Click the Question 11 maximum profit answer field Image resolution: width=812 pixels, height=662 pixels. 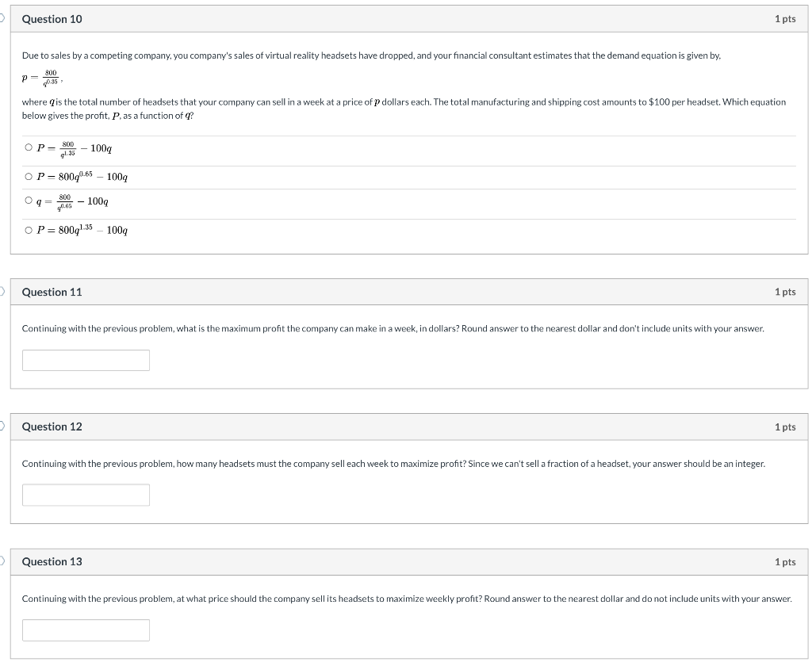tap(86, 360)
